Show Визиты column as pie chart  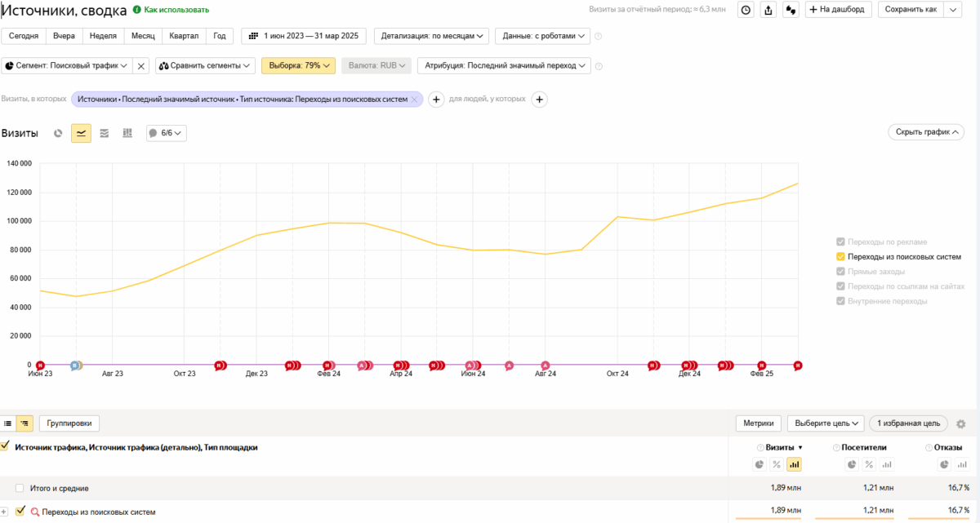coord(759,464)
